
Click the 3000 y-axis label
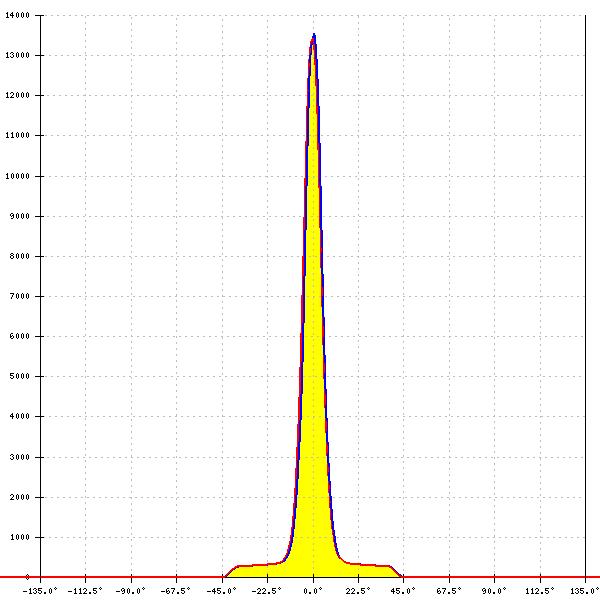[19, 457]
